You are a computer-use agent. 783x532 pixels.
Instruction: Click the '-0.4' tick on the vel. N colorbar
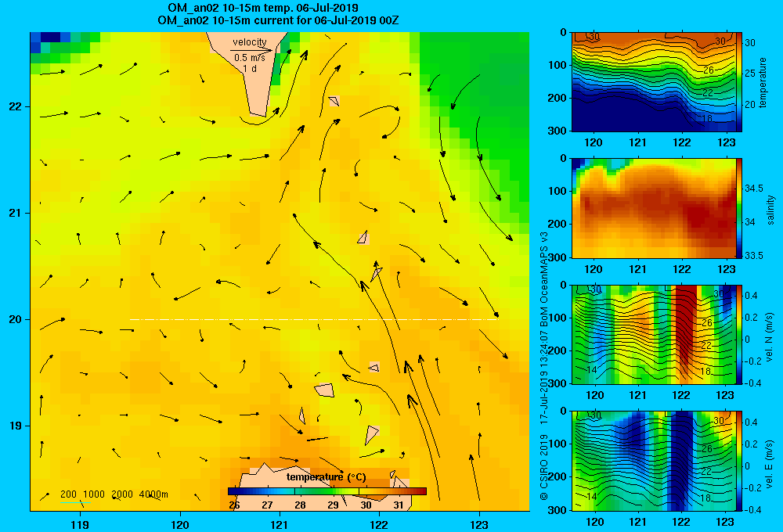tap(752, 383)
